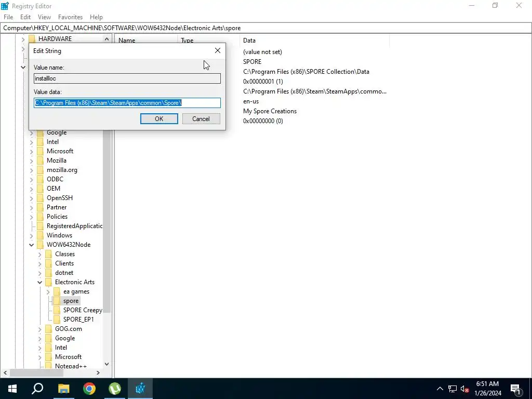Click the '0x00000001 (1)' data value
532x399 pixels.
click(x=263, y=82)
